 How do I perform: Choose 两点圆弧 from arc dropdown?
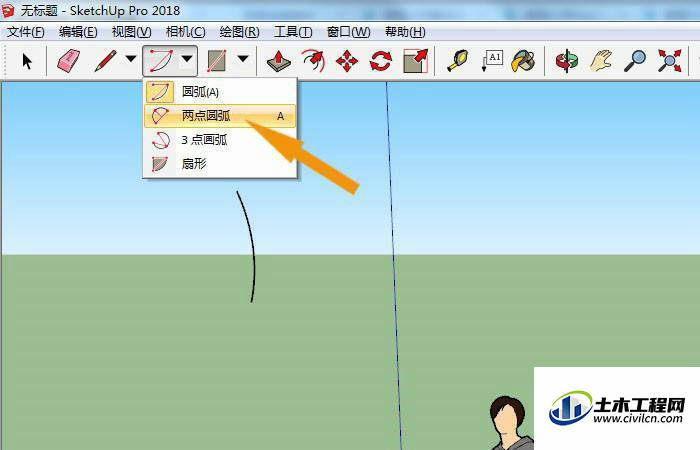coord(220,116)
